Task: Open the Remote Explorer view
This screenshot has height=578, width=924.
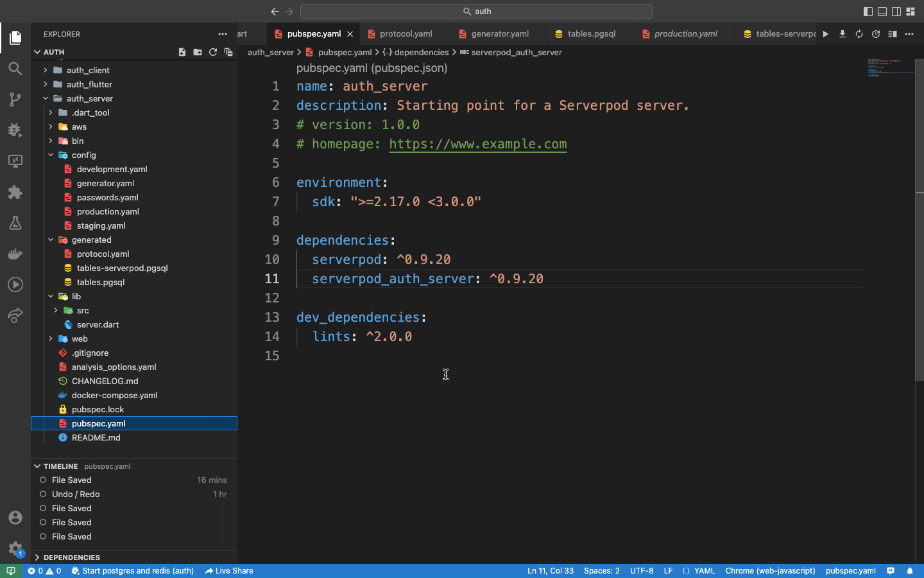Action: pos(15,161)
